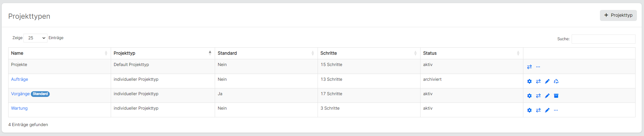Click the swap arrows icon for Projekte row
644x136 pixels.
[x=529, y=67]
